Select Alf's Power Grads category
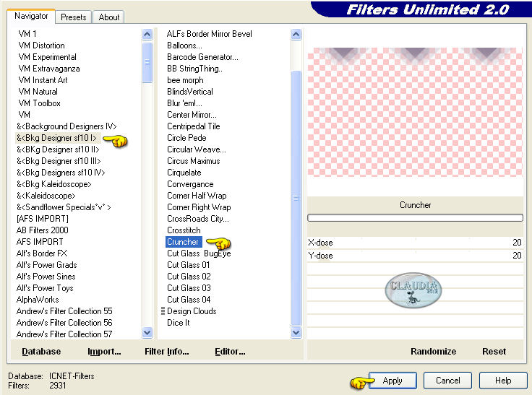 tap(46, 265)
